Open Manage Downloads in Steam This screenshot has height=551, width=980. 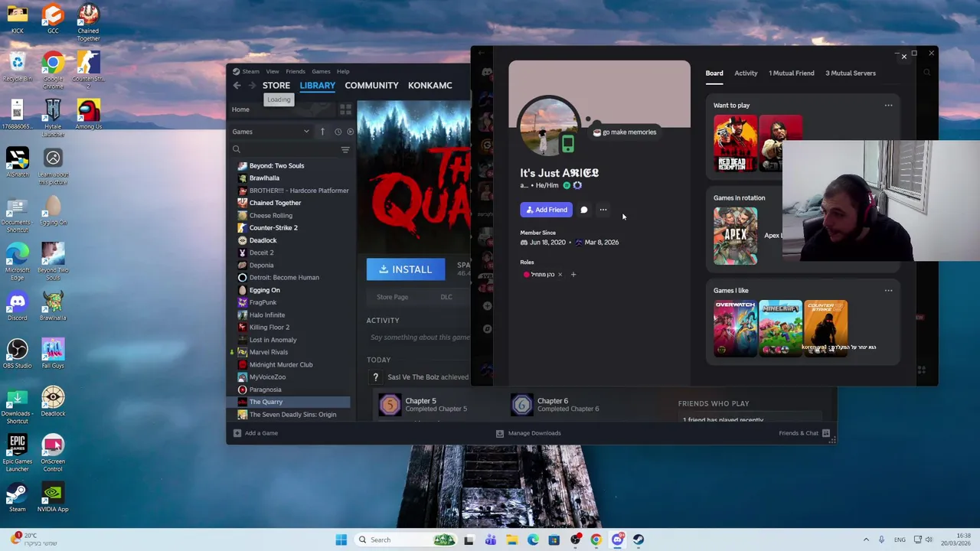(x=528, y=433)
